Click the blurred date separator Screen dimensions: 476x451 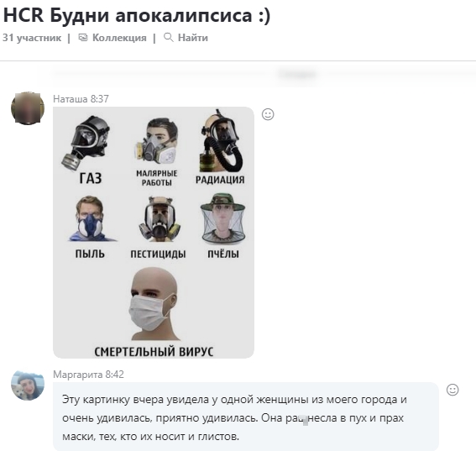297,74
